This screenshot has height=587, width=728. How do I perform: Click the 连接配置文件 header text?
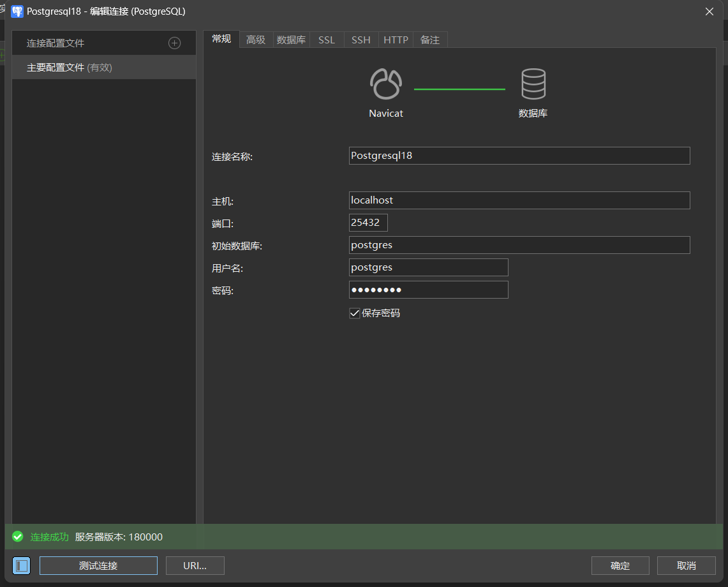tap(56, 43)
